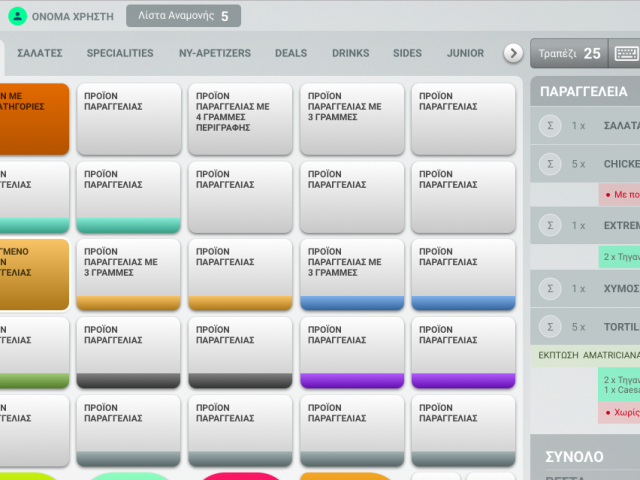Select the SIDES tab
The height and width of the screenshot is (480, 640).
tap(407, 53)
